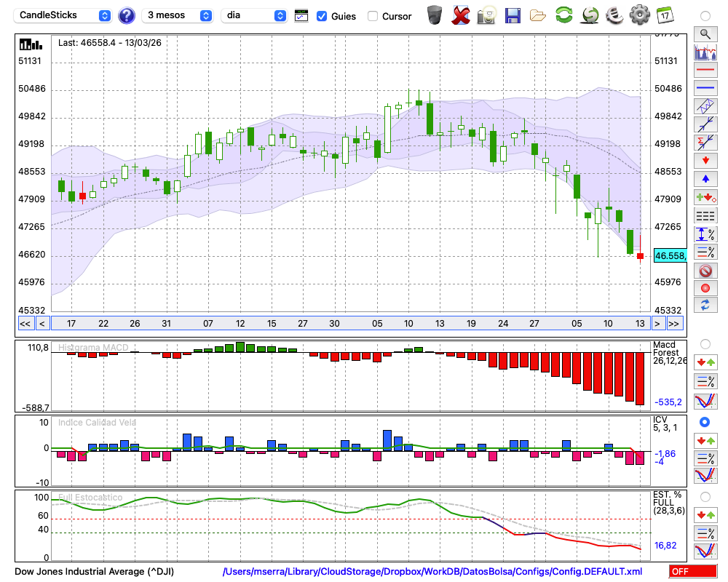Click the date axis scroll bar
Screen dimensions: 728x582
[x=351, y=324]
